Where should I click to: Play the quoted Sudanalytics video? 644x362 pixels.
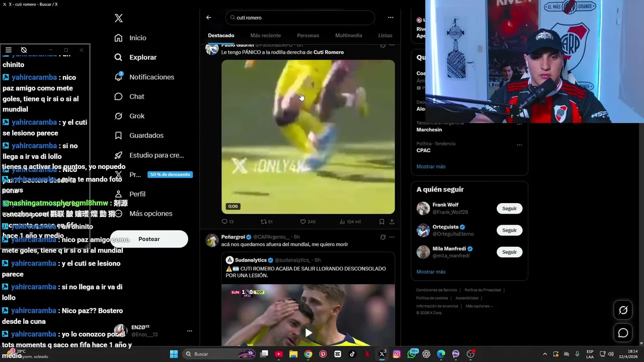pyautogui.click(x=308, y=333)
